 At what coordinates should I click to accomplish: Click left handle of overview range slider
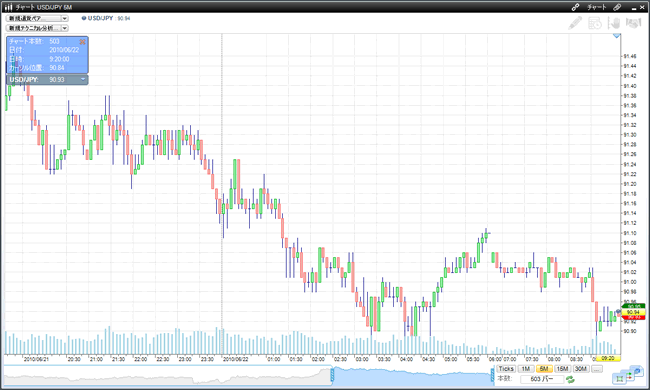(332, 375)
